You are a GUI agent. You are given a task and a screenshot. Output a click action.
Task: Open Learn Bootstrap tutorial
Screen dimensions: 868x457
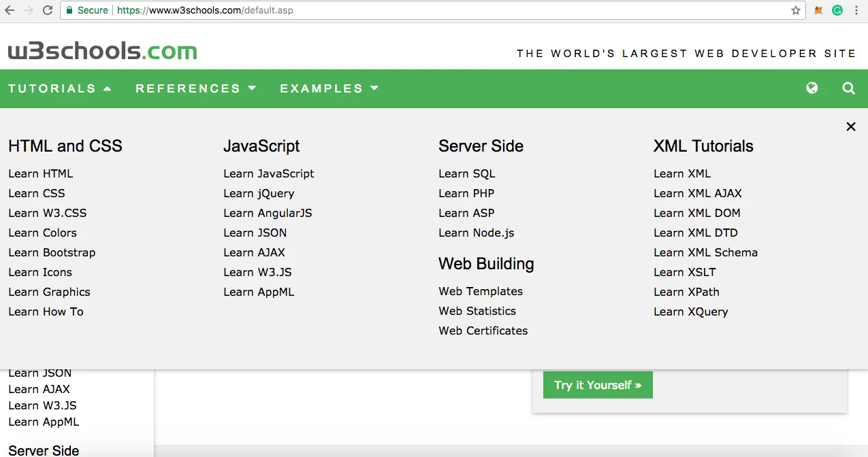[52, 252]
